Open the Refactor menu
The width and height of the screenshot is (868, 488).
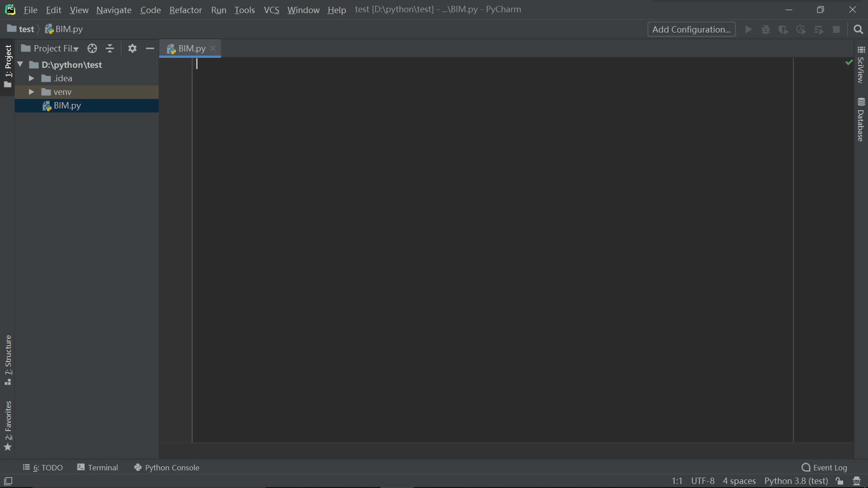pyautogui.click(x=185, y=9)
